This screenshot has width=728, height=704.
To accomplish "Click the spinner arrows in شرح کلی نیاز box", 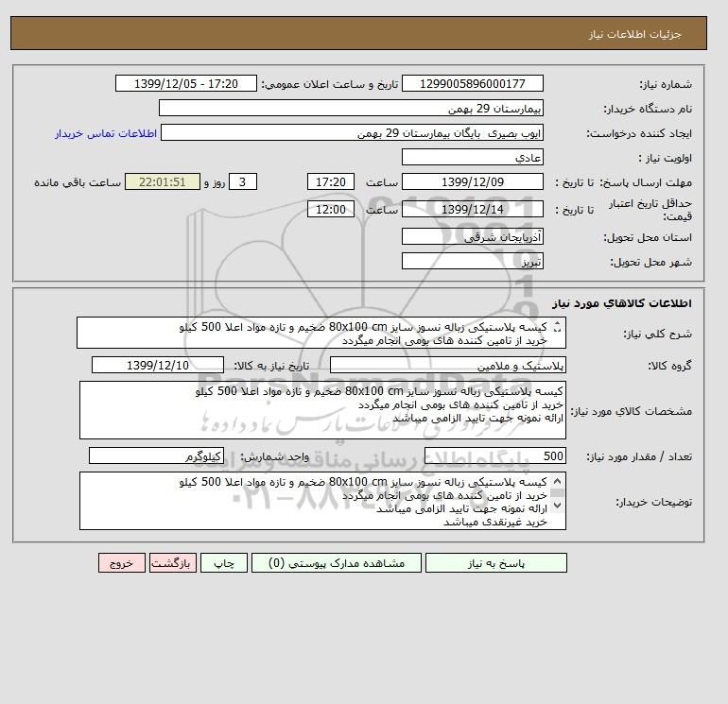I will point(557,327).
